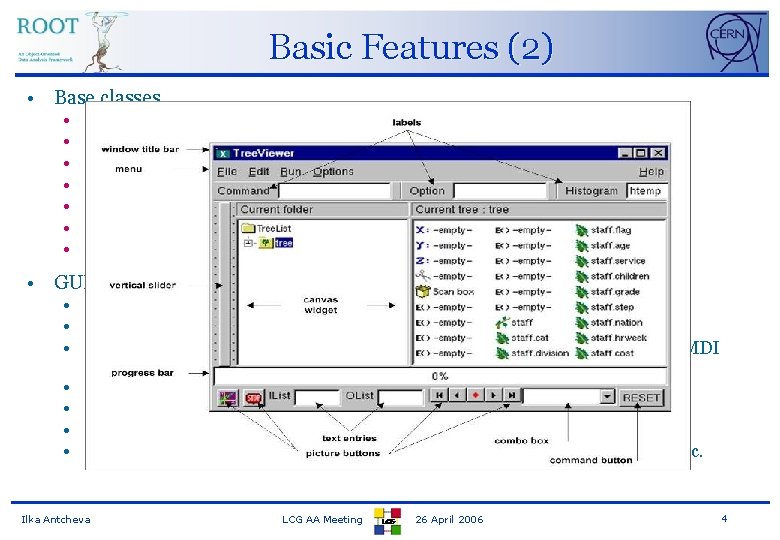Select the staff.division leaf

[532, 353]
